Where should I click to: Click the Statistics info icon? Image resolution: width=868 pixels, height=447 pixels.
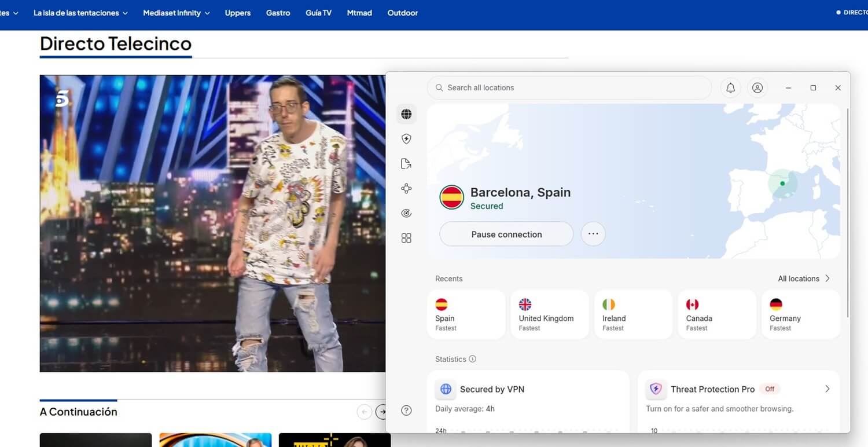472,359
